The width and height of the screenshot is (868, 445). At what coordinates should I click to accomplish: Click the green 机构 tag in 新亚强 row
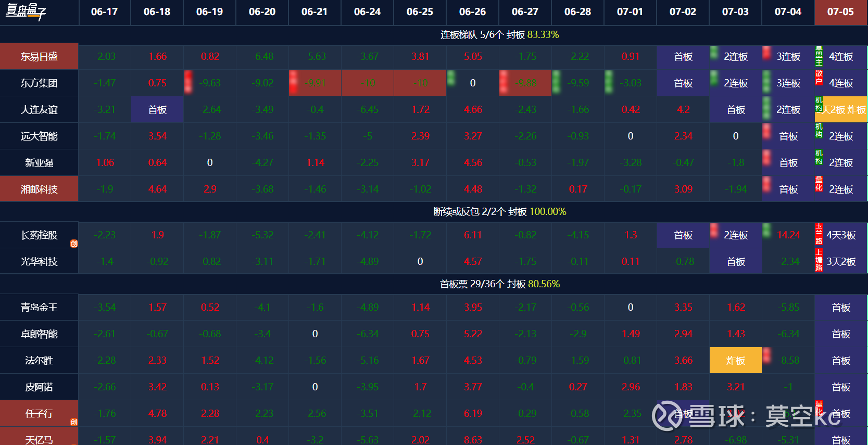[x=819, y=157]
